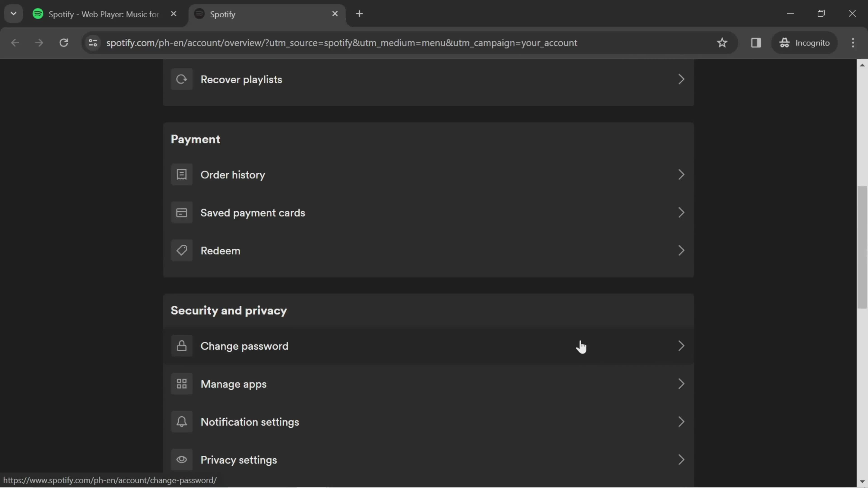Click the scrollbar up arrow
The width and height of the screenshot is (868, 488).
coord(862,65)
